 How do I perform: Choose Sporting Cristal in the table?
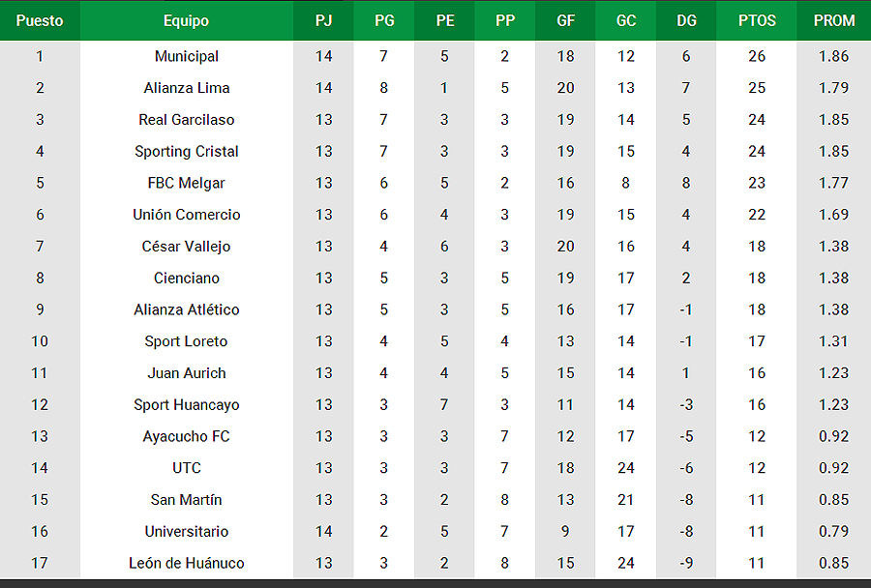point(187,152)
